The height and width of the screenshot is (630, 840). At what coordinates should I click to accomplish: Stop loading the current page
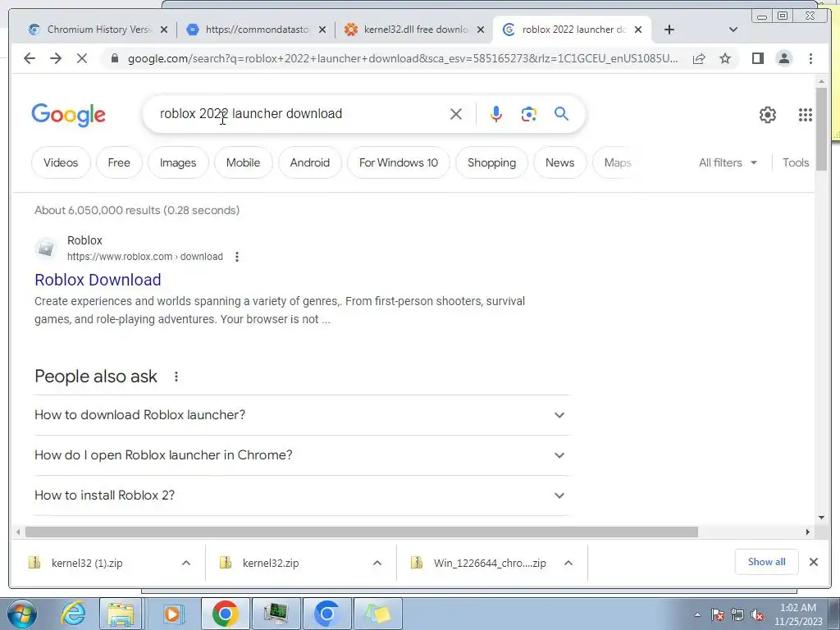pos(82,58)
